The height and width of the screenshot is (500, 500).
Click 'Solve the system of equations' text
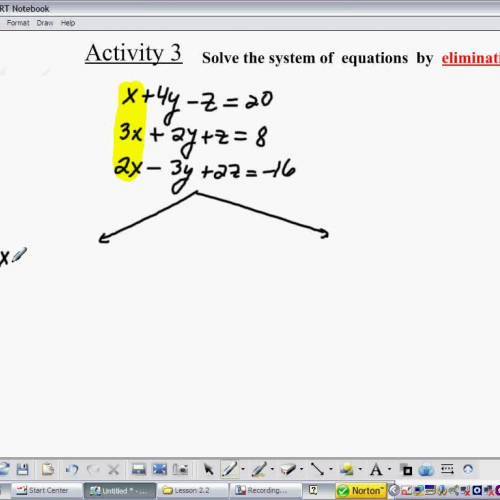305,58
